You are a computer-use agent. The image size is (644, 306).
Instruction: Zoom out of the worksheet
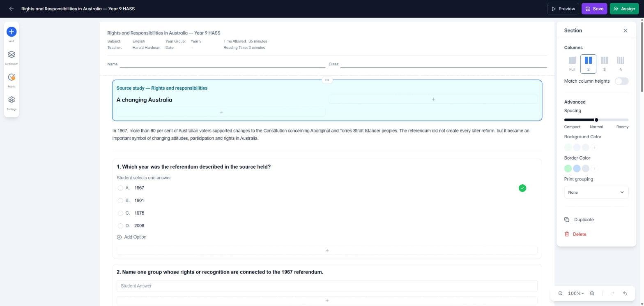click(x=560, y=293)
